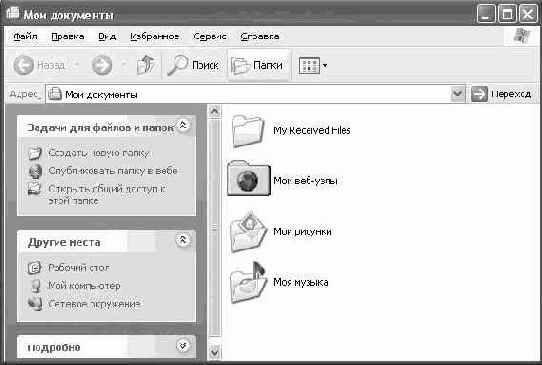Open the Справка menu
Image resolution: width=542 pixels, height=365 pixels.
point(260,36)
